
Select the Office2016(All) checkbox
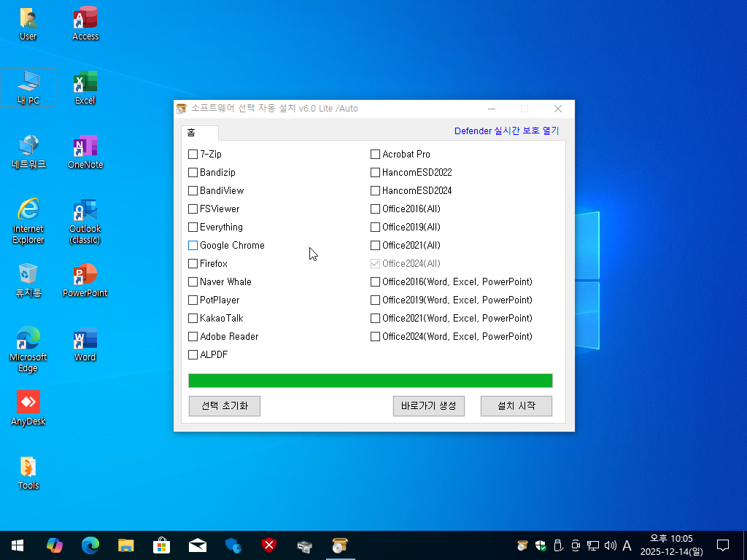tap(375, 209)
